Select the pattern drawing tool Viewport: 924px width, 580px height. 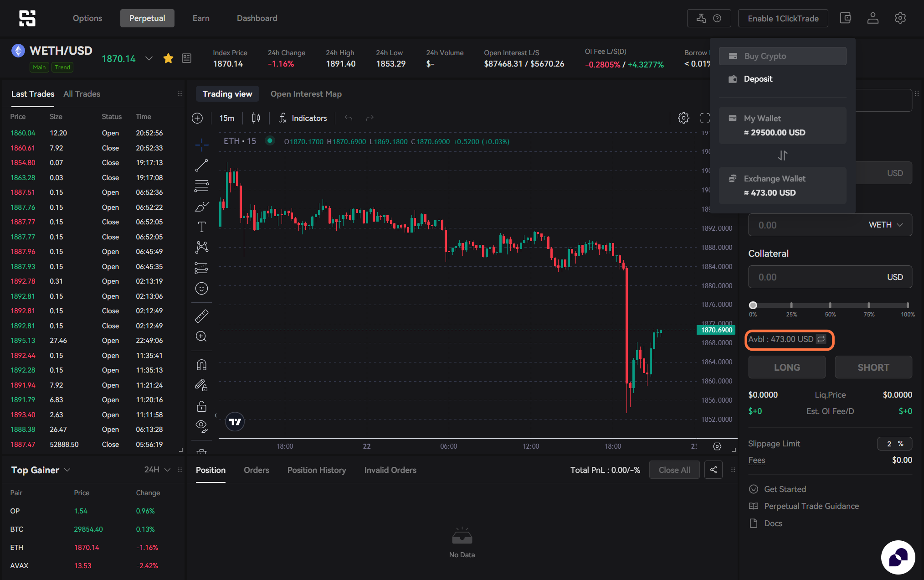[x=201, y=247]
